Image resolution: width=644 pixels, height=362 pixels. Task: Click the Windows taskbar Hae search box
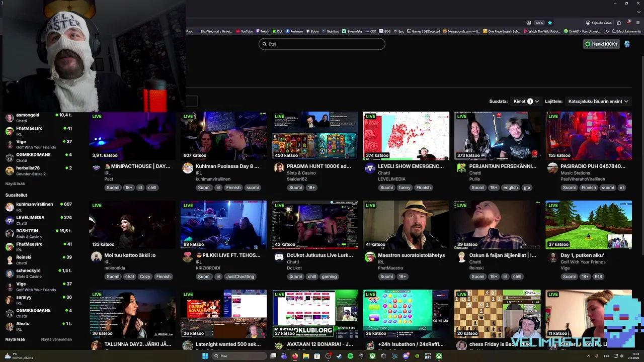[x=239, y=356]
